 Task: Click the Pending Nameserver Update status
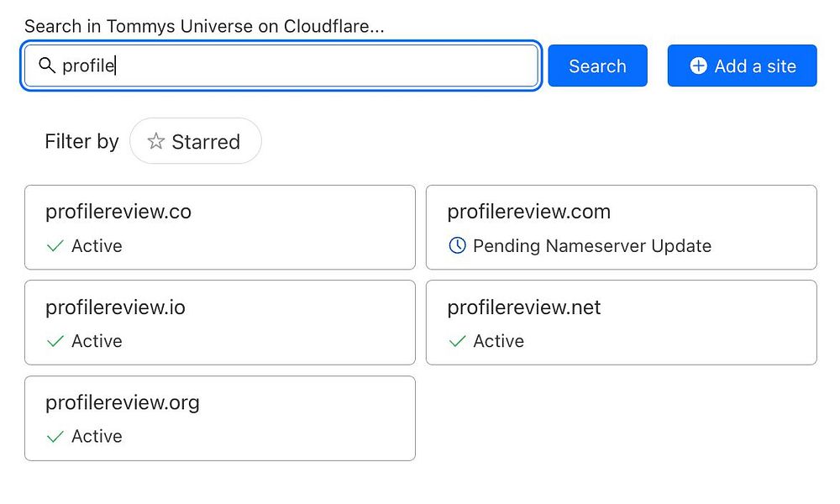(x=592, y=246)
